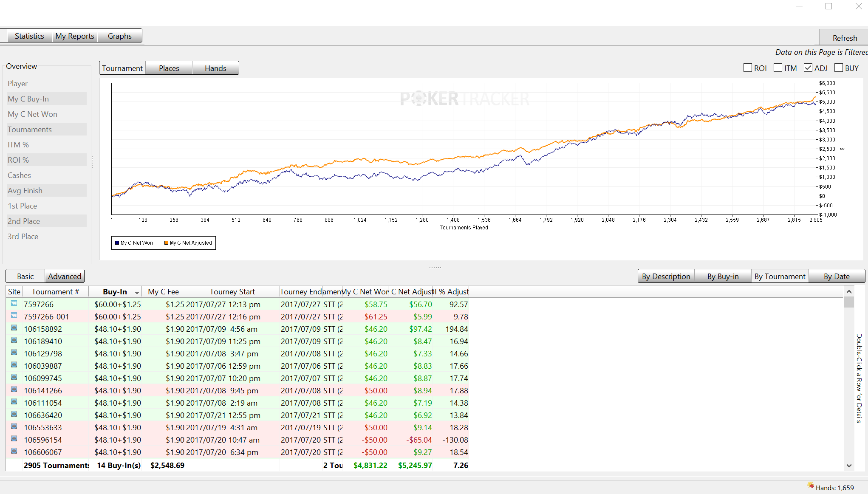Switch to the Graphs tab
The image size is (868, 494).
click(x=119, y=36)
